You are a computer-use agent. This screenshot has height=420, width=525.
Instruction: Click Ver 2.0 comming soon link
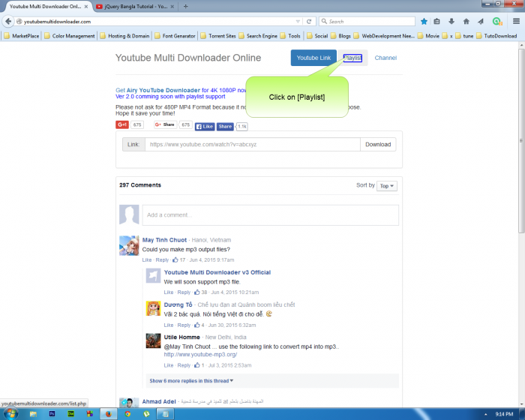[170, 97]
